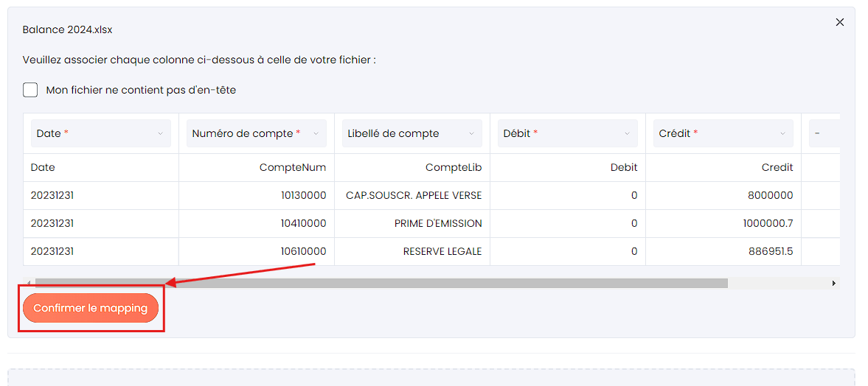The height and width of the screenshot is (386, 868).
Task: Select the CompteLib header cell
Action: pyautogui.click(x=412, y=167)
